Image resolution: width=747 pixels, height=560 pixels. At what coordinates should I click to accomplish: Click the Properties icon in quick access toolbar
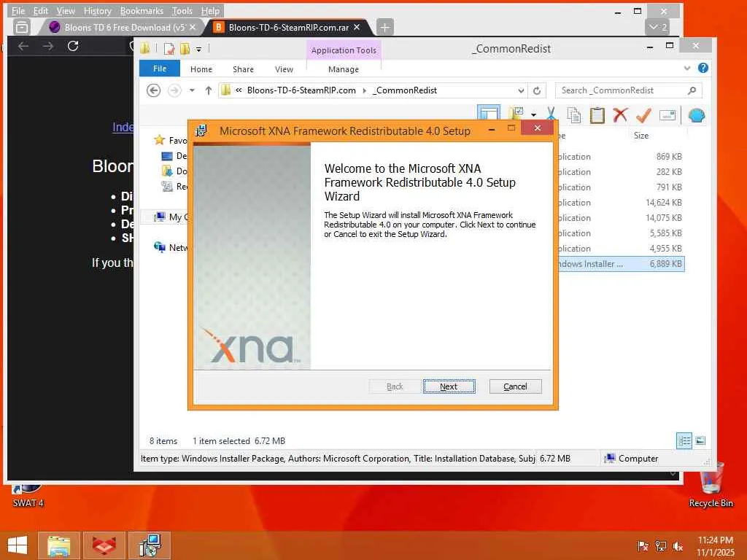point(169,48)
